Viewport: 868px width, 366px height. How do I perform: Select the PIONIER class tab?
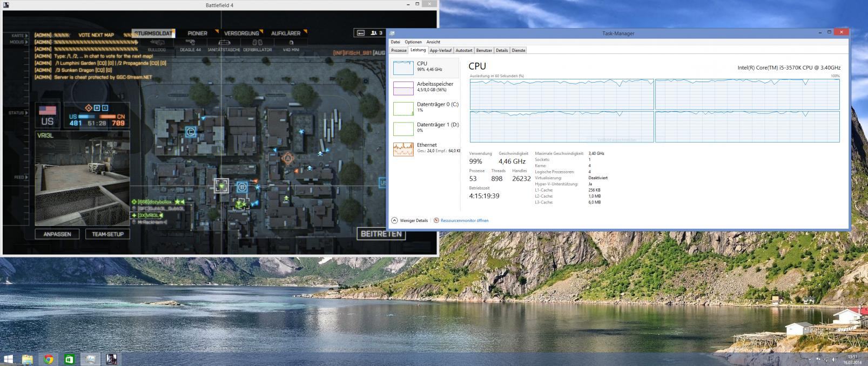point(198,33)
